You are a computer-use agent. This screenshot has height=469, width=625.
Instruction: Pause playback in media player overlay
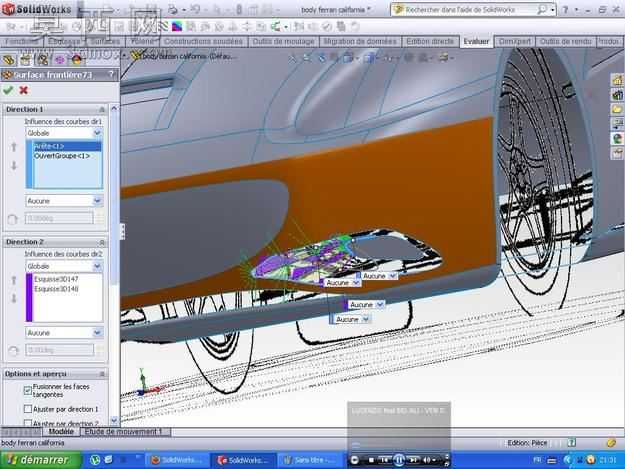[x=399, y=460]
